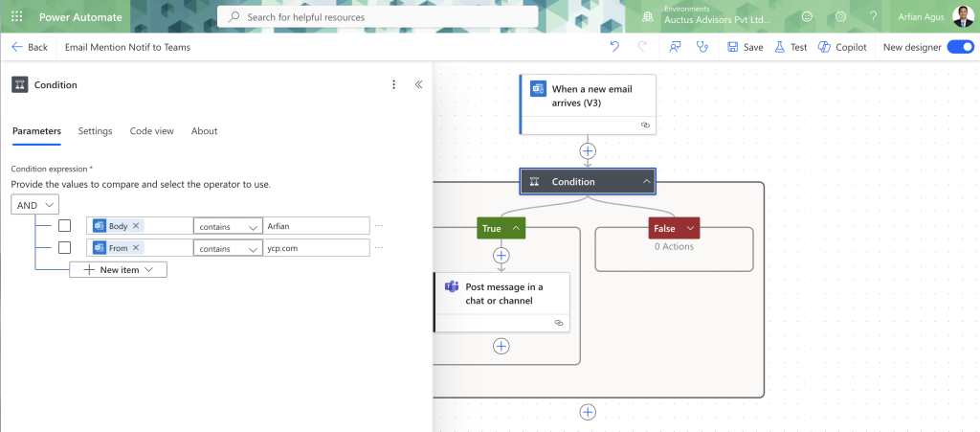Check the box for the Body condition row
The image size is (980, 432).
pos(64,226)
